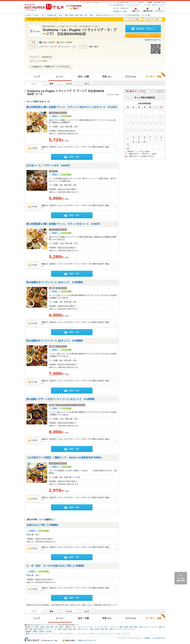Click 空席確認・予約する button
This screenshot has height=644, width=190.
[x=143, y=29]
